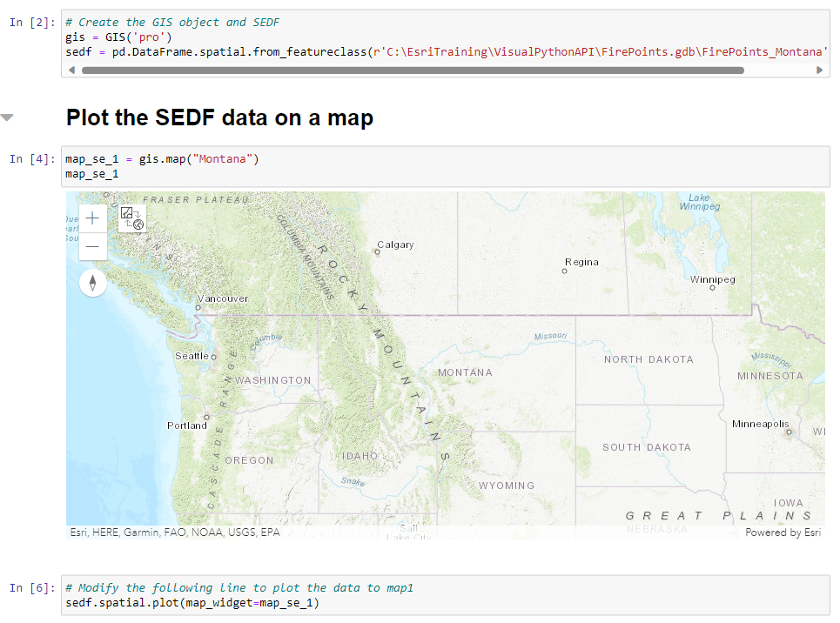This screenshot has height=623, width=840.
Task: Toggle 2D/3D map view mode
Action: [x=132, y=218]
